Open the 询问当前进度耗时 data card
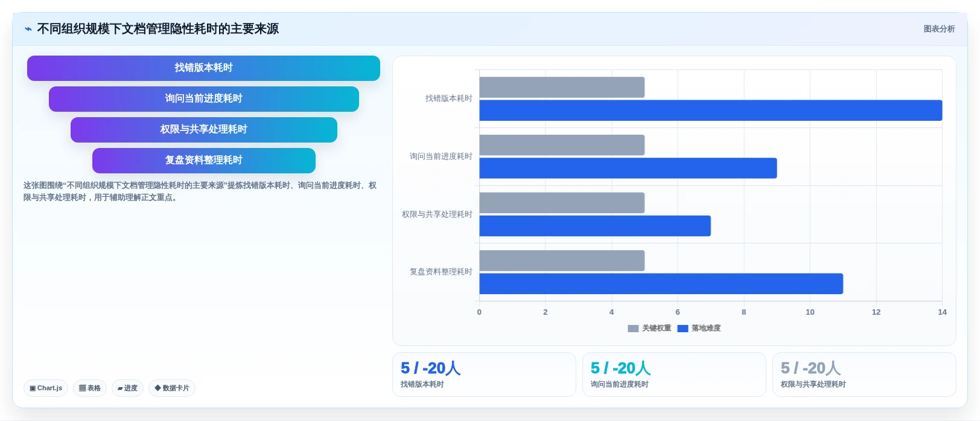 [674, 374]
